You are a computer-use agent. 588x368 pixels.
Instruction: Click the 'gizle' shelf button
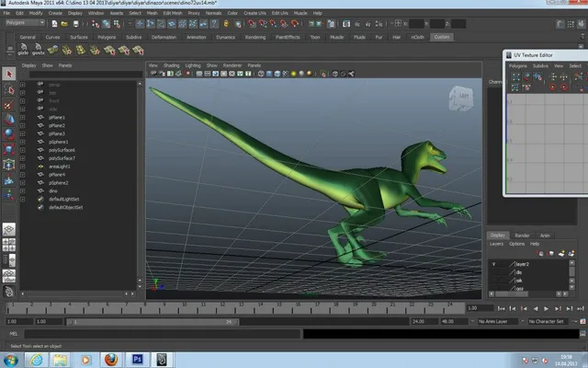pos(23,50)
